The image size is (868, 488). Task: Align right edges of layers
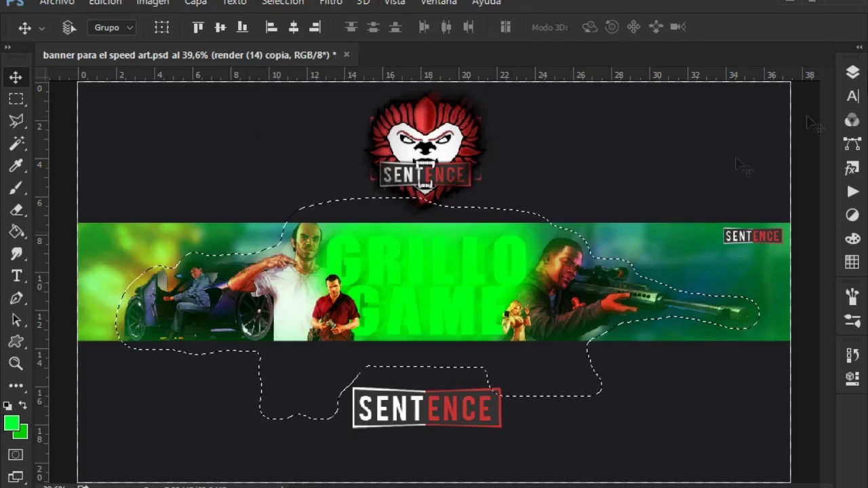(x=315, y=27)
